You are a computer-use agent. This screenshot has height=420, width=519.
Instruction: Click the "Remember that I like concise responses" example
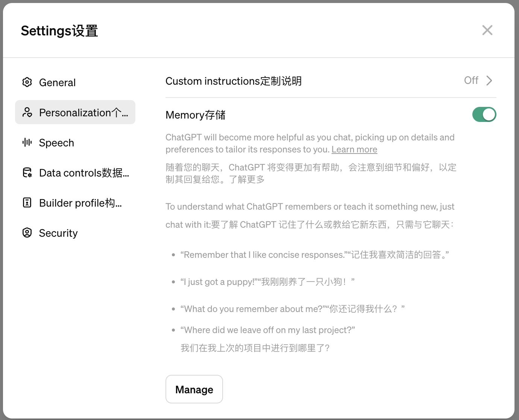314,255
